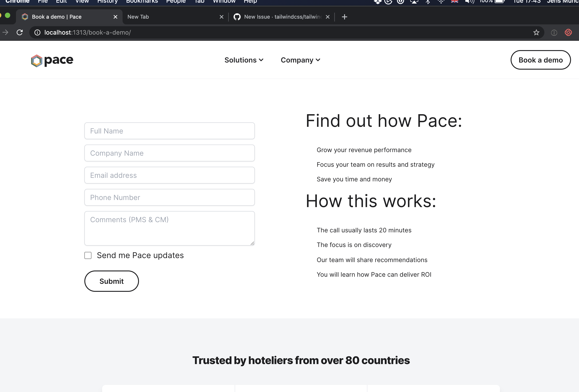
Task: Submit the demo booking form
Action: (111, 281)
